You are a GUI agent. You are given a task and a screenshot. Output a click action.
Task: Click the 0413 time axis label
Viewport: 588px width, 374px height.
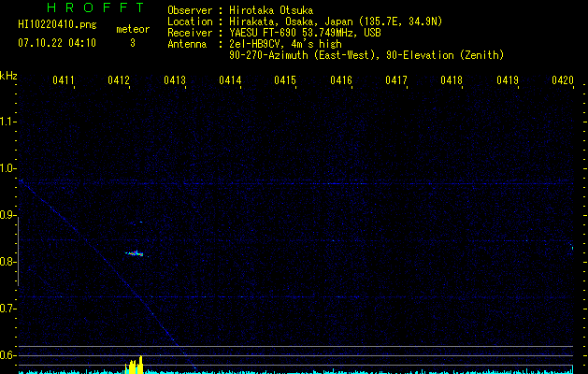(175, 80)
